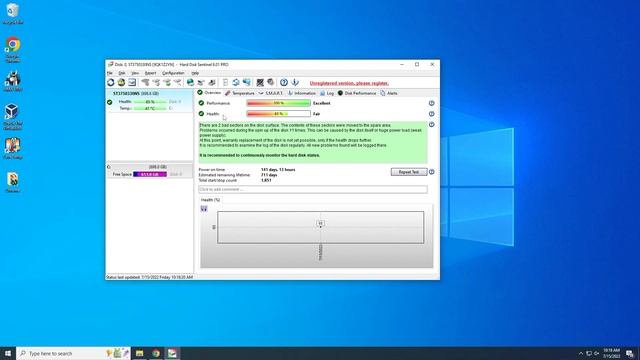This screenshot has height=360, width=640.
Task: Open the notification center icon
Action: click(x=630, y=353)
